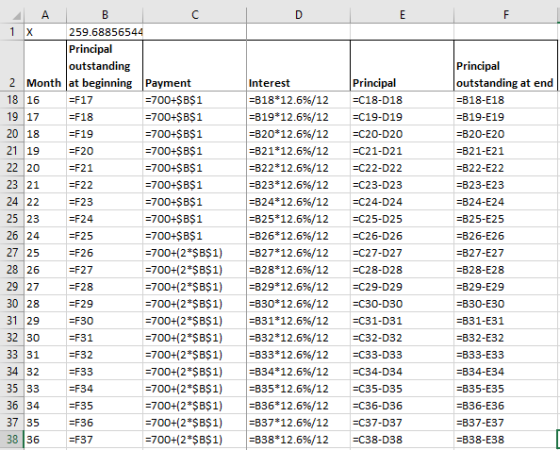Viewport: 560px width, 450px height.
Task: Select cell with formula =B37-E37
Action: point(506,422)
